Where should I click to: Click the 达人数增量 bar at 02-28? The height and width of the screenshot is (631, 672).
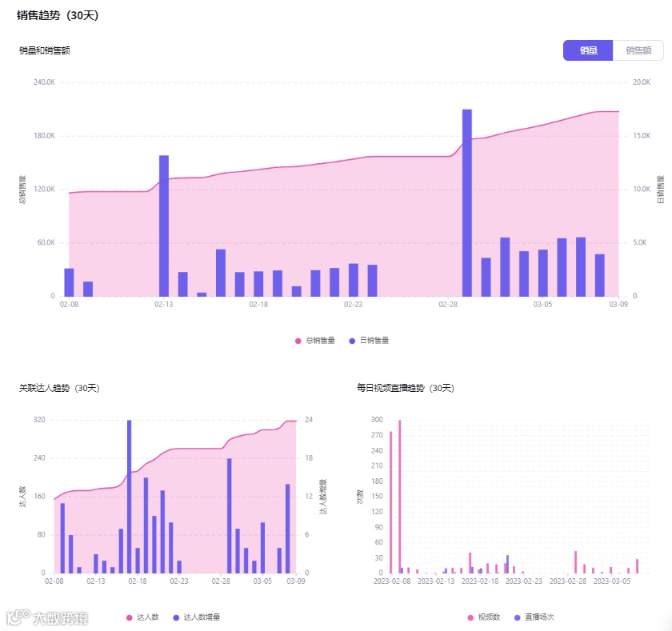click(x=230, y=516)
